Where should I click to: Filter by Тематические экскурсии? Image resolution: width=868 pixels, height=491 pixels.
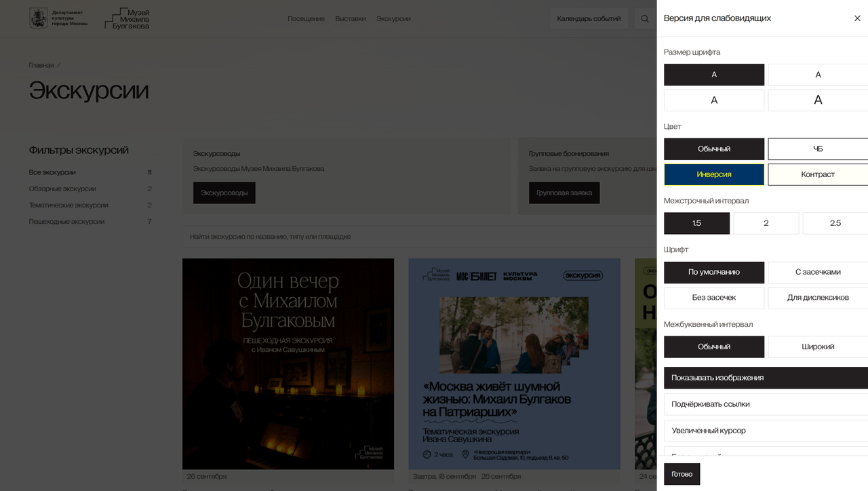coord(68,205)
